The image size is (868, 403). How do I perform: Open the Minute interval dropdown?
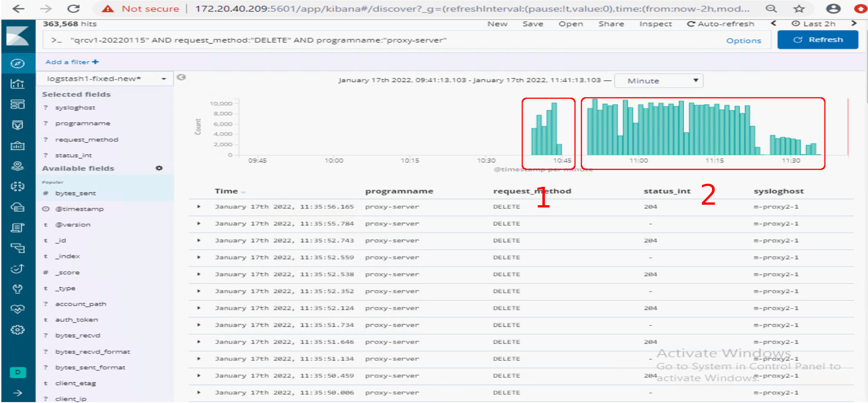click(658, 81)
